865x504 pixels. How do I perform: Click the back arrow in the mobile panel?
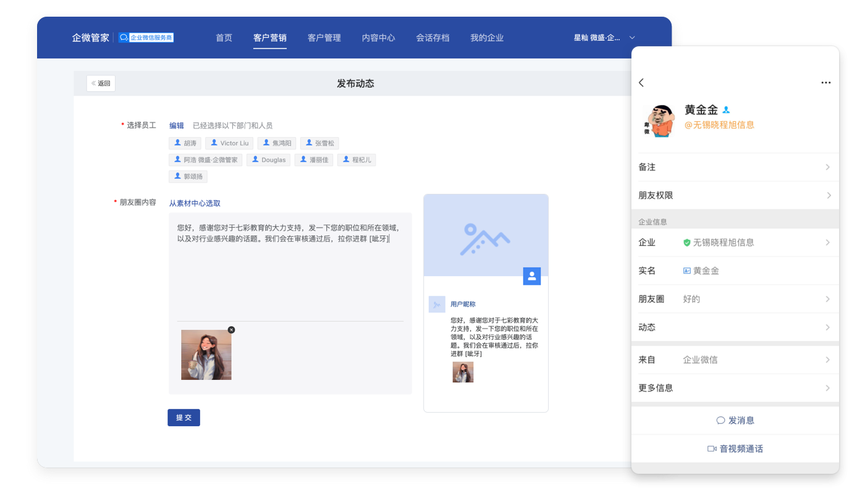(x=641, y=83)
